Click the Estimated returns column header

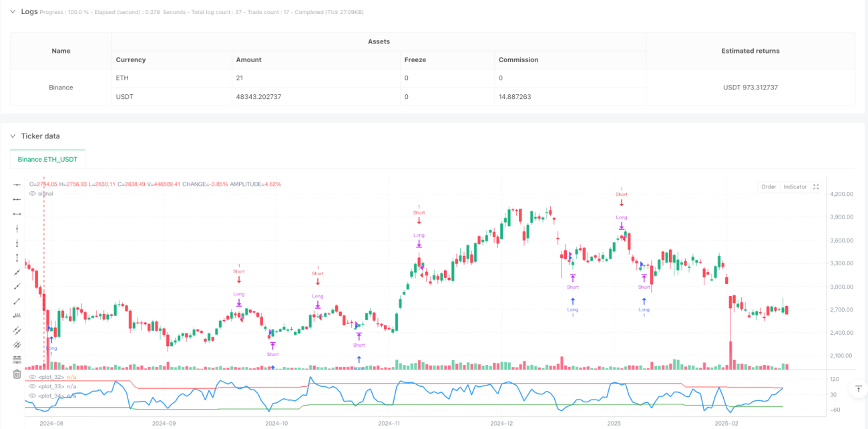(750, 51)
